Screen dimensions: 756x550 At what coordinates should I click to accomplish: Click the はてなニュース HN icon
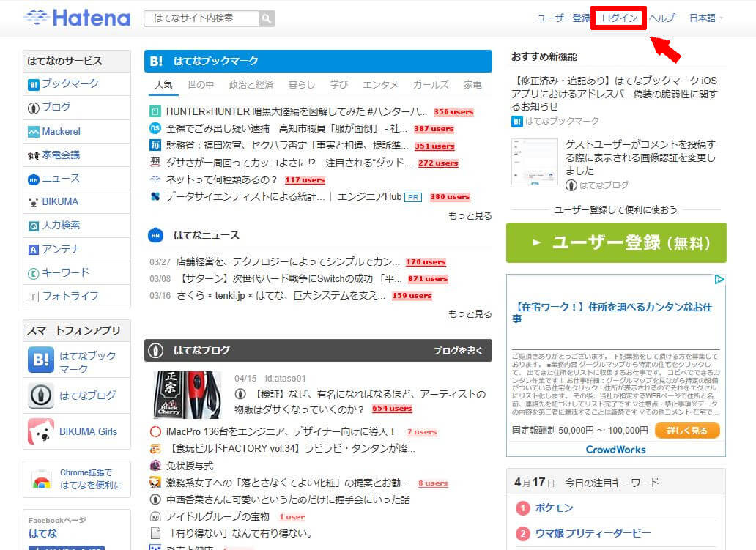click(x=155, y=236)
